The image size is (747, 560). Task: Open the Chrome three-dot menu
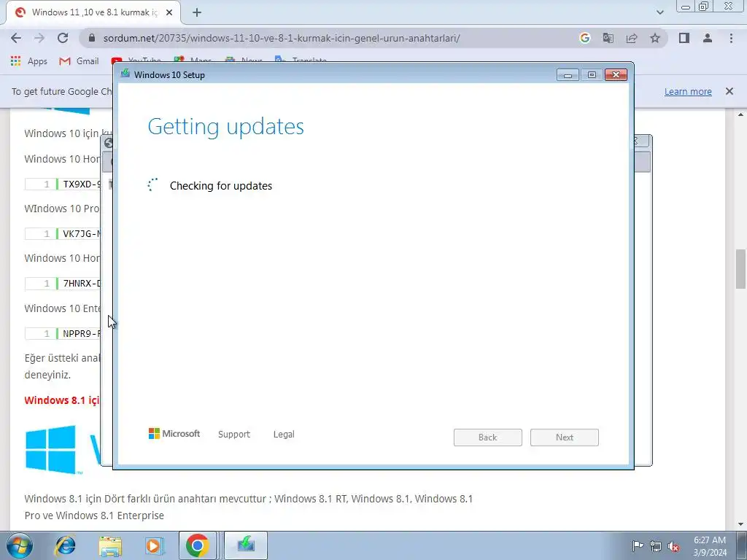pos(731,38)
